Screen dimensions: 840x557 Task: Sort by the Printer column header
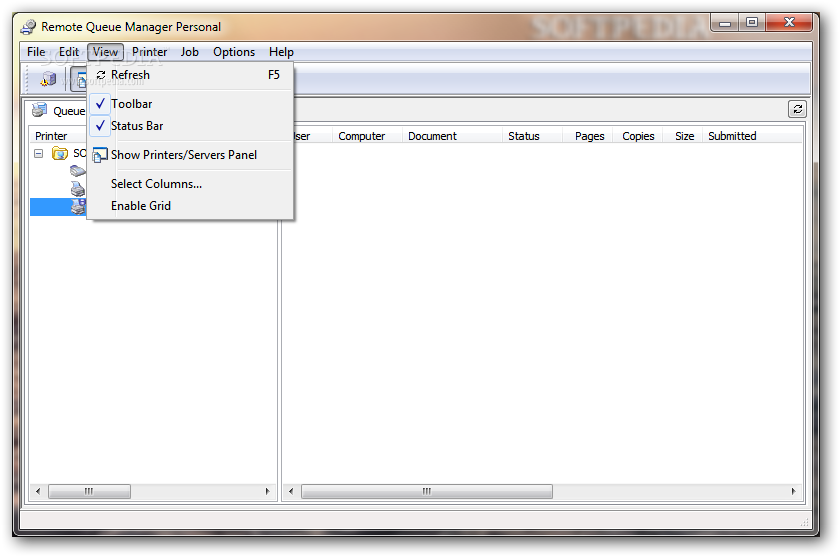click(x=51, y=136)
